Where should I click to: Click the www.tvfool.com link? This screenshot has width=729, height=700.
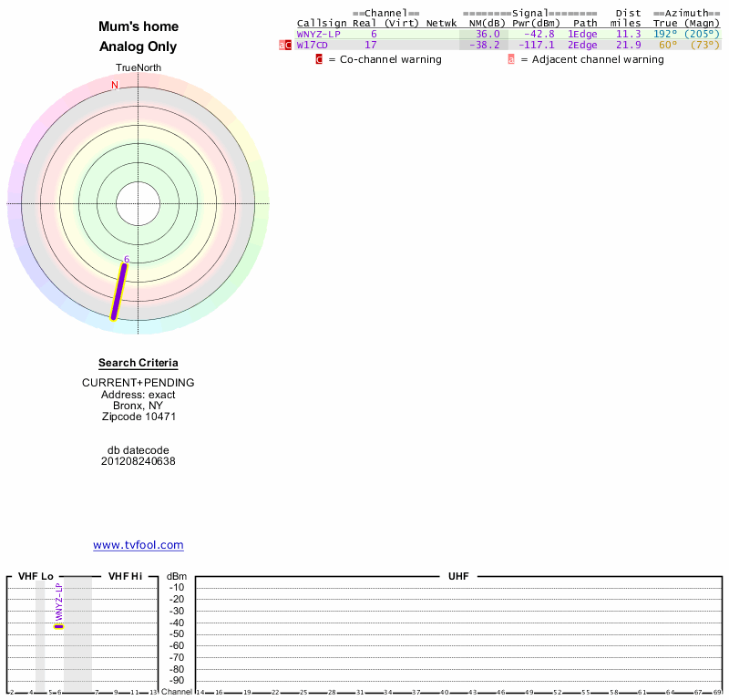(138, 545)
